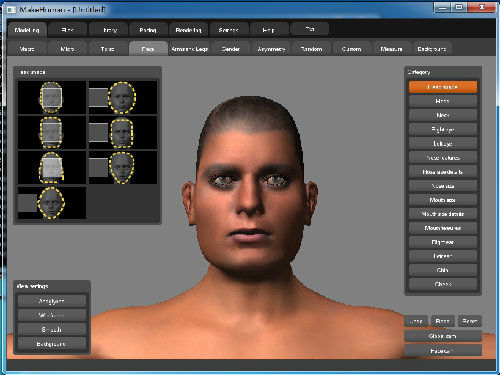Click the Exit tab in the top row
Image resolution: width=500 pixels, height=375 pixels.
click(310, 29)
